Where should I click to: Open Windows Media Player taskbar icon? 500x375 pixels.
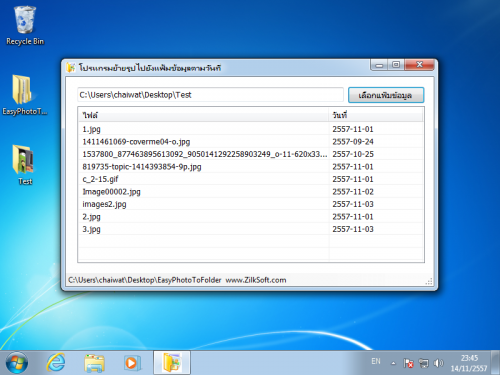(x=132, y=363)
